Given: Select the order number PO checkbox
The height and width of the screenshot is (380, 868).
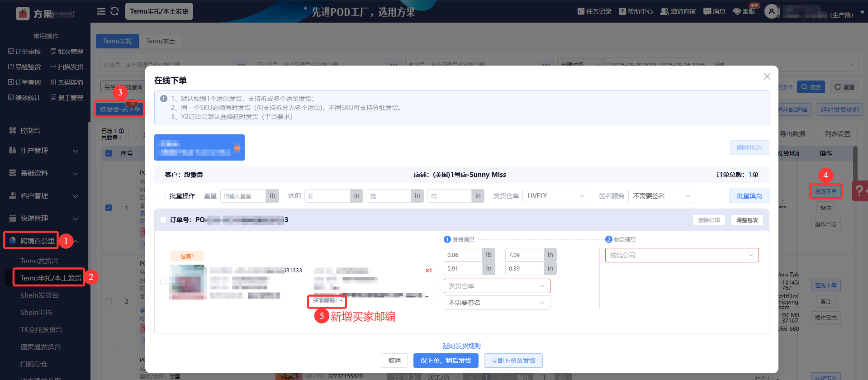Looking at the screenshot, I should coord(163,220).
